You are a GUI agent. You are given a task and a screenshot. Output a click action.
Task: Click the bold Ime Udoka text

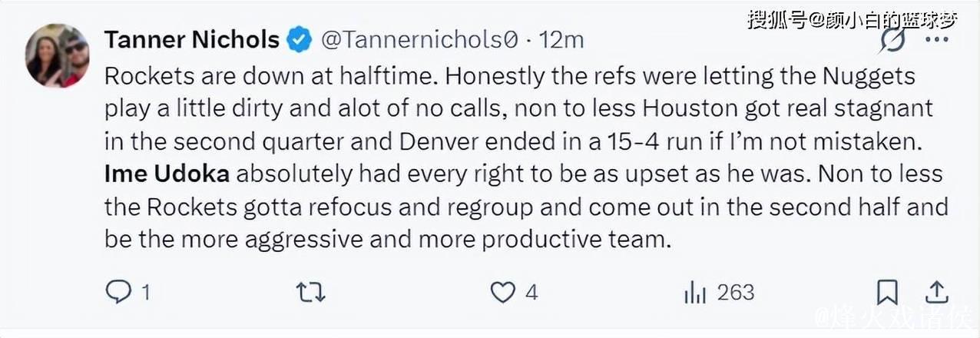click(x=167, y=174)
